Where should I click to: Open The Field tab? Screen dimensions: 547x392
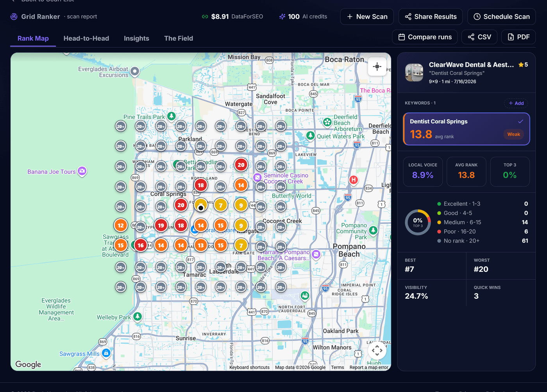click(179, 38)
